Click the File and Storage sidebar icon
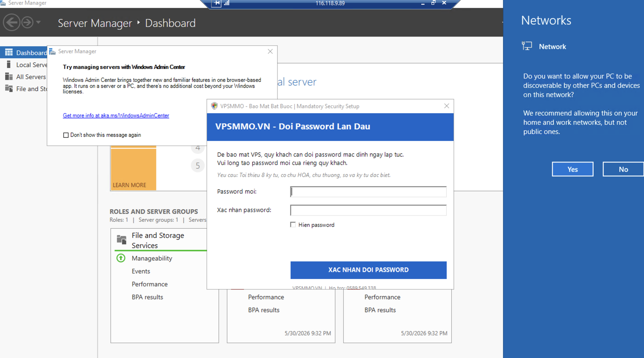This screenshot has height=358, width=644. pos(9,89)
